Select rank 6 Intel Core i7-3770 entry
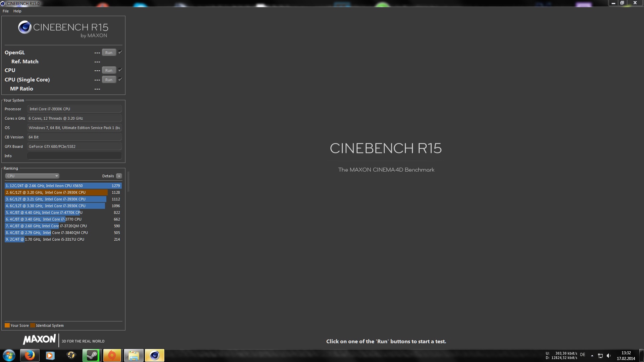 (x=63, y=219)
